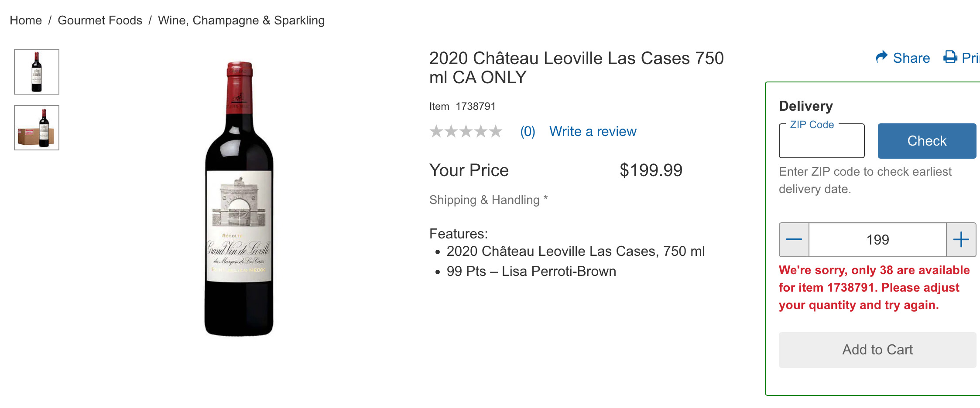Click the Print printer icon

pyautogui.click(x=950, y=57)
